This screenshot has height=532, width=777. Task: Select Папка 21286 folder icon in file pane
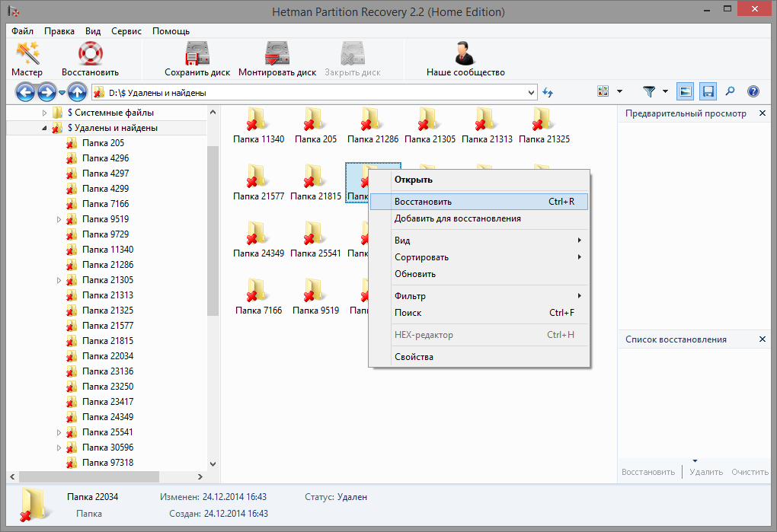371,119
